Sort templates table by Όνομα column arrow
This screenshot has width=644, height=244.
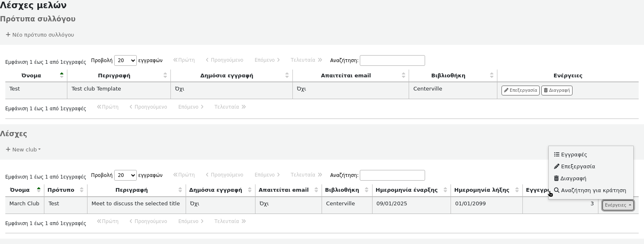[x=62, y=75]
